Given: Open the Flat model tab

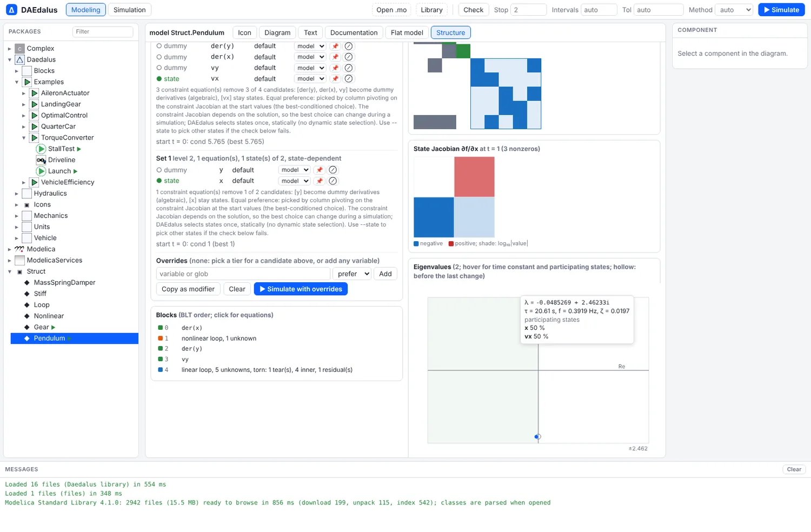Looking at the screenshot, I should point(407,32).
